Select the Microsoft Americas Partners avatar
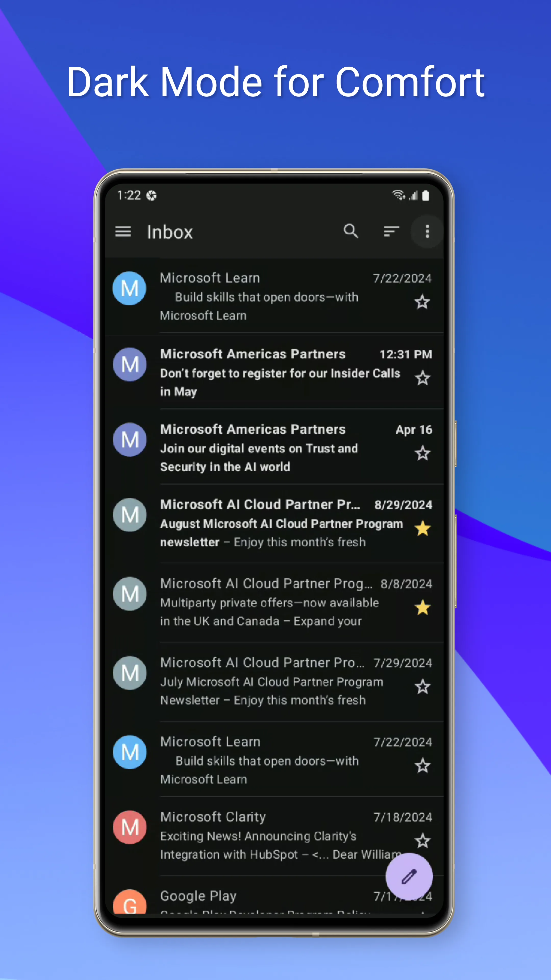The width and height of the screenshot is (551, 980). [130, 364]
